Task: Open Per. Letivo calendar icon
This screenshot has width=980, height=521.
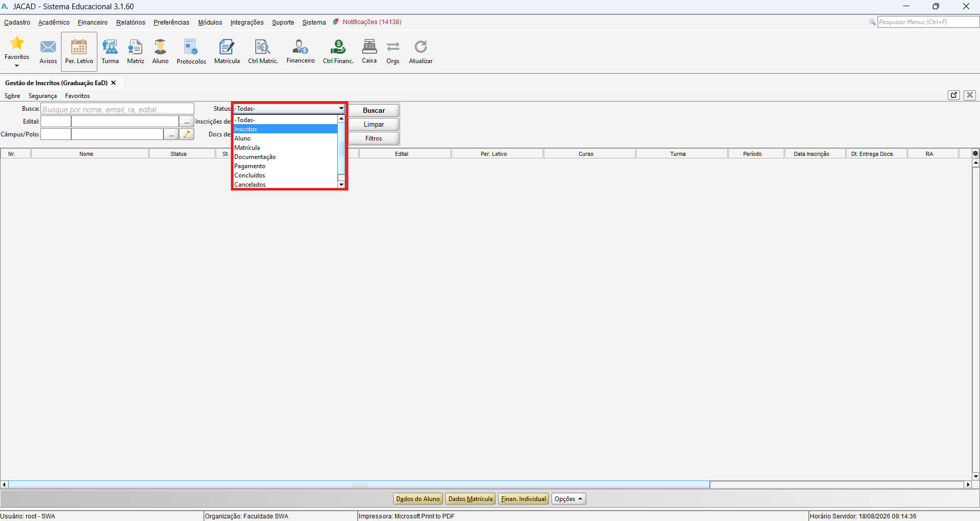Action: pos(79,47)
